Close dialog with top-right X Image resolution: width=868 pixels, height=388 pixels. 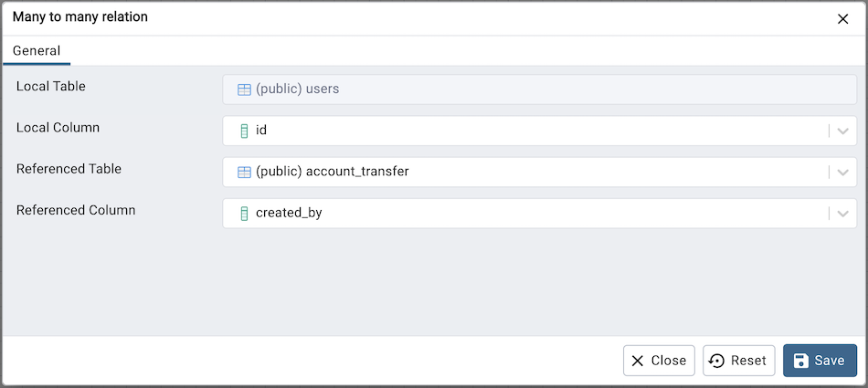coord(842,19)
